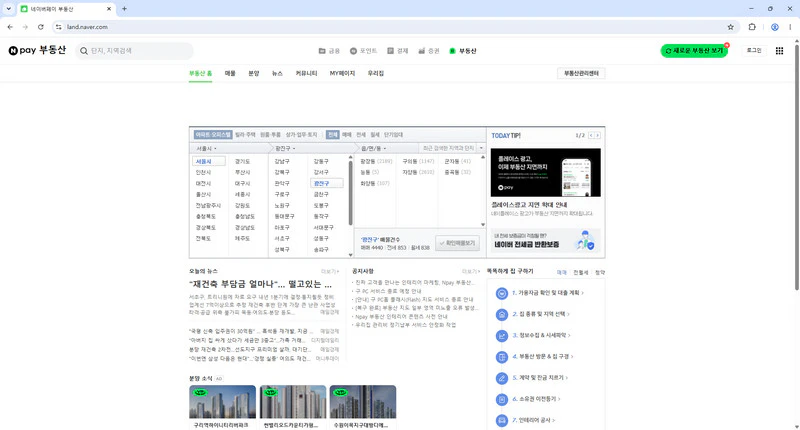Click step 6 소유권 이전등기 circle icon
The width and height of the screenshot is (800, 430).
[x=502, y=399]
